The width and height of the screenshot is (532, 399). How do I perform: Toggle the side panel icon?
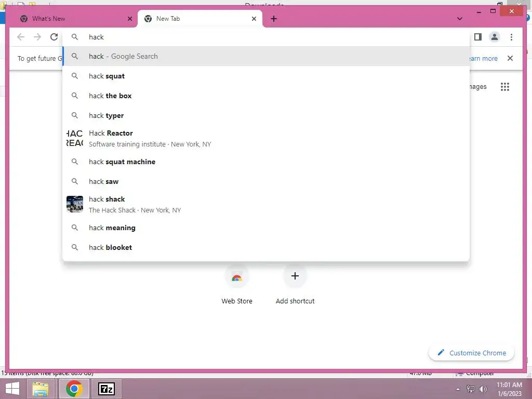click(478, 37)
